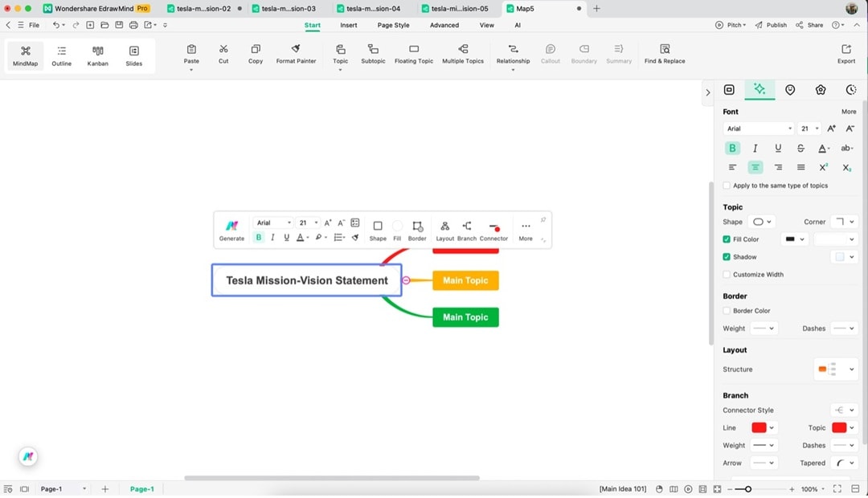
Task: Click the floating AI assistant button
Action: click(x=28, y=456)
